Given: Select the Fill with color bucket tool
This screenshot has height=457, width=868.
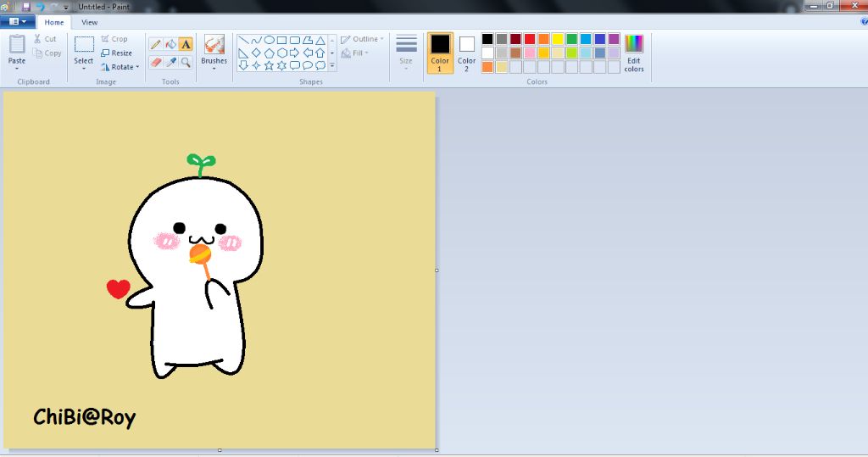Looking at the screenshot, I should point(170,44).
